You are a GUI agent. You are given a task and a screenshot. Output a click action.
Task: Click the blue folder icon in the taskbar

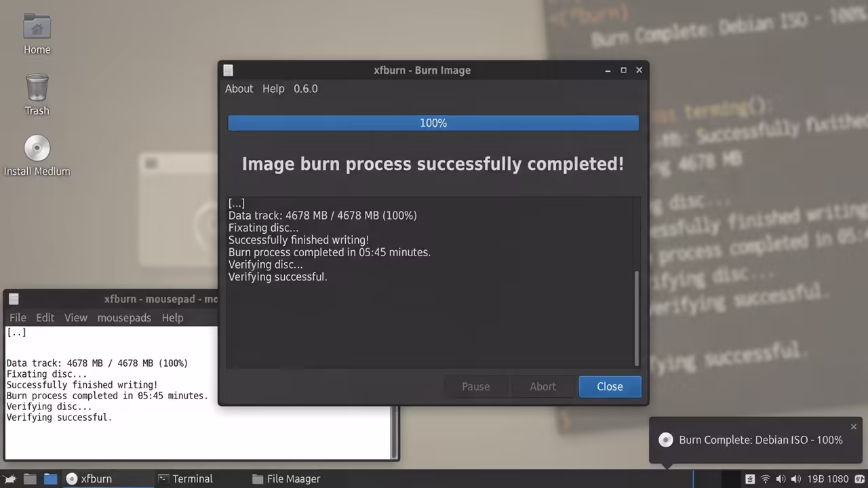(x=51, y=479)
